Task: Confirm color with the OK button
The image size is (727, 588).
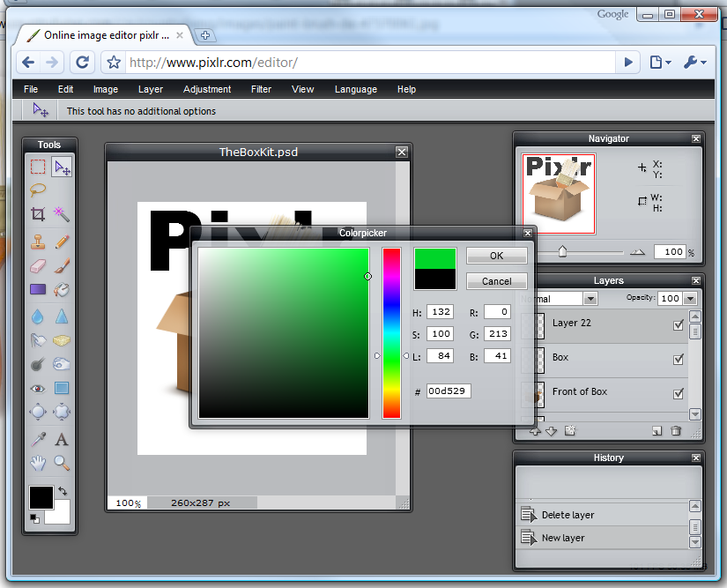Action: (x=496, y=256)
